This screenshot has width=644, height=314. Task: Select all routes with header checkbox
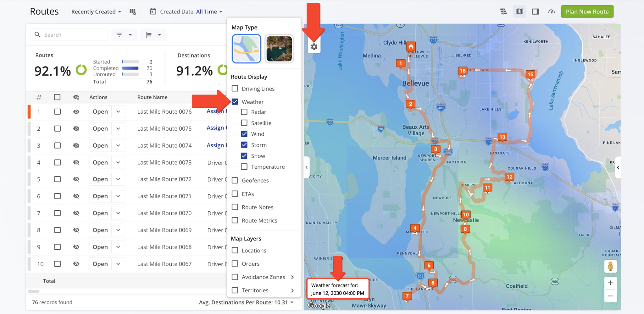pyautogui.click(x=57, y=97)
